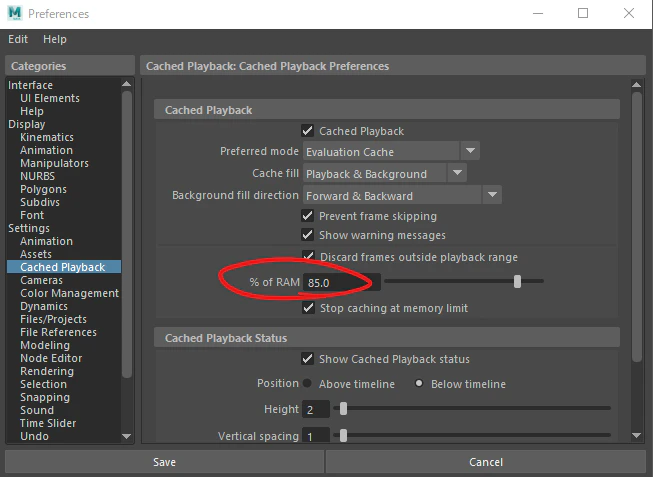Image resolution: width=653 pixels, height=477 pixels.
Task: Click the categories list scroll up arrow
Action: [x=127, y=84]
